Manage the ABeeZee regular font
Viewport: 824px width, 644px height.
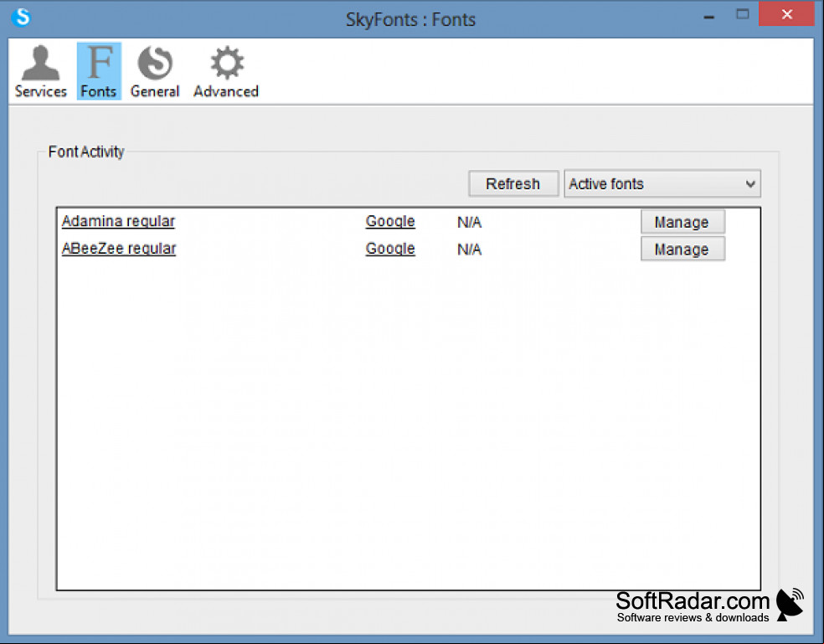(682, 249)
